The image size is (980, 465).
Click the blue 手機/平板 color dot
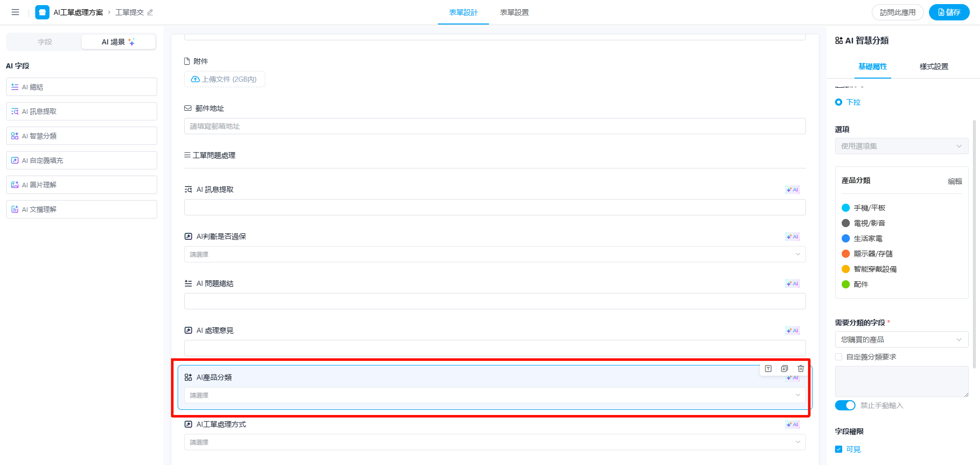point(846,208)
